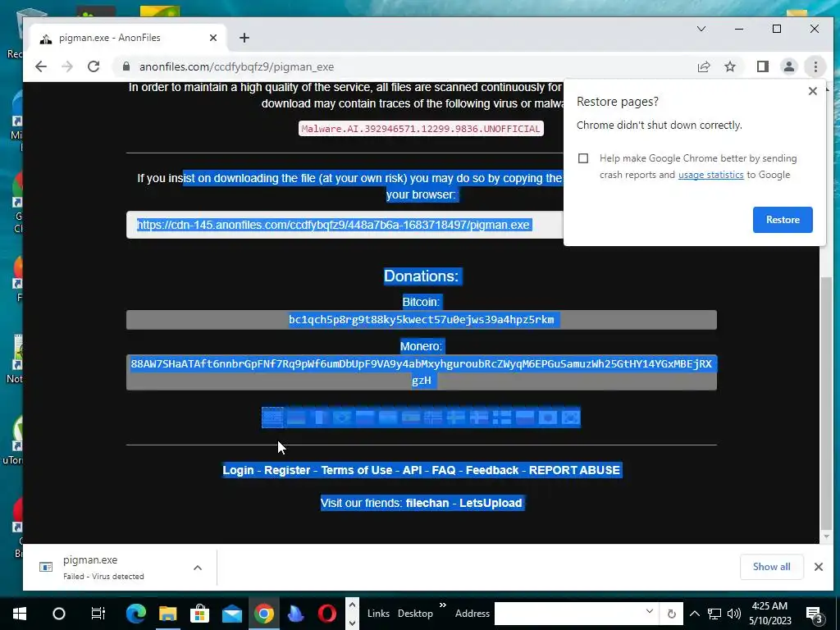Launch Microsoft Edge from taskbar
Image resolution: width=840 pixels, height=630 pixels.
coord(135,614)
